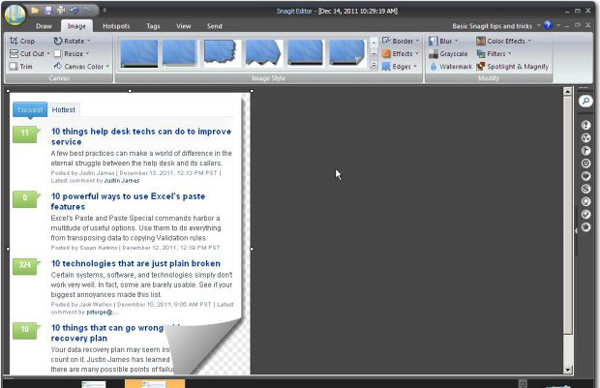Click the printer icon in quick access toolbar

(61, 10)
